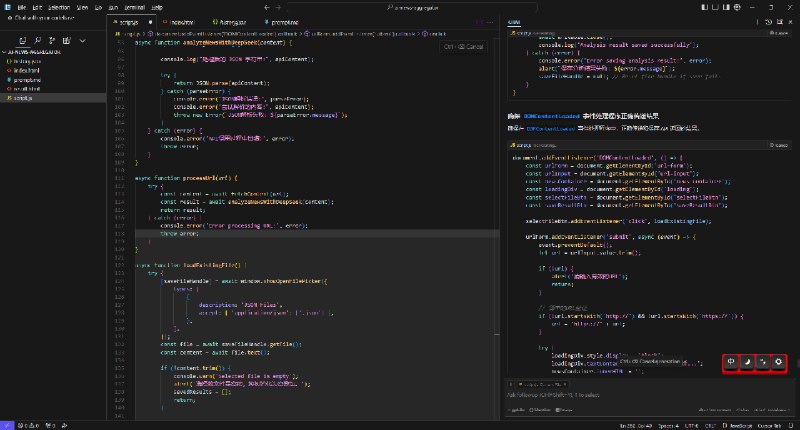The height and width of the screenshot is (430, 800).
Task: Click the sparkle icon in red-outlined toolbar
Action: 762,362
